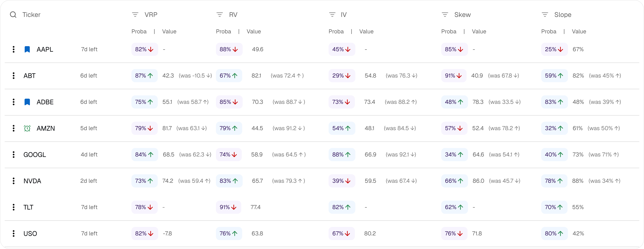
Task: Click the NVDA ticker name
Action: (x=32, y=181)
